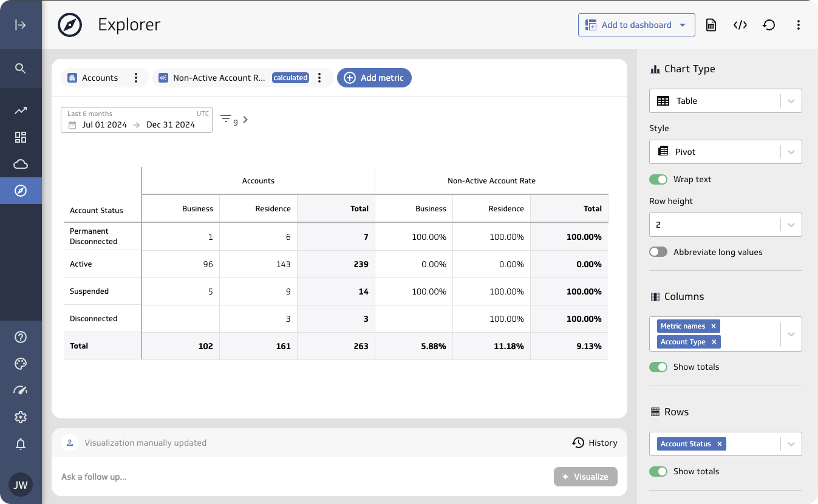Click the Disconnected row label
The width and height of the screenshot is (818, 504).
point(94,319)
